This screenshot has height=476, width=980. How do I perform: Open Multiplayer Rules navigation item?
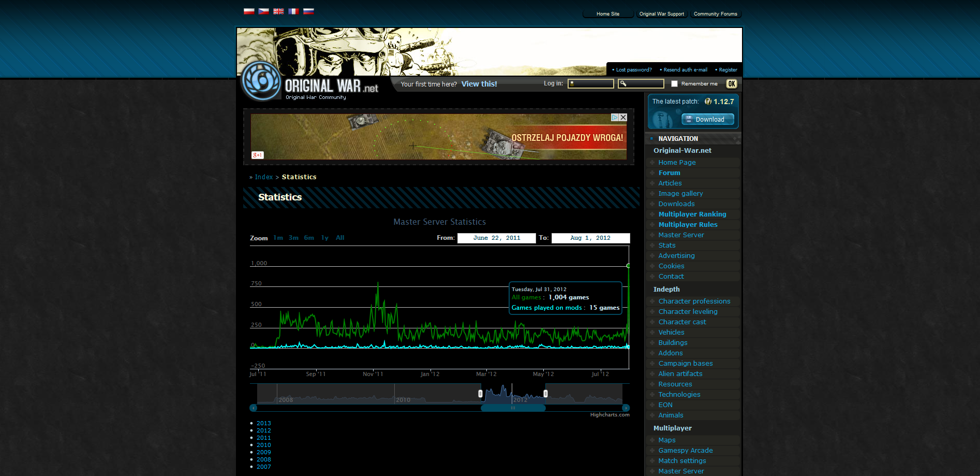688,224
